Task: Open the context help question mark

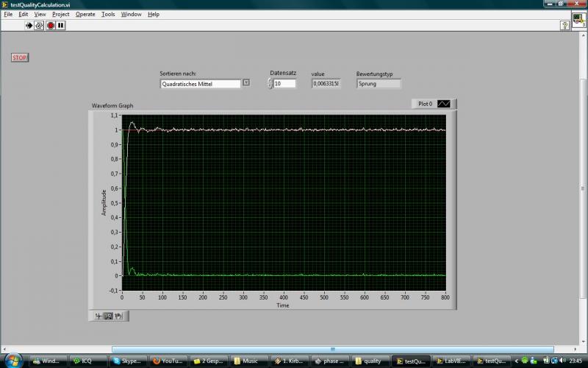Action: [565, 25]
